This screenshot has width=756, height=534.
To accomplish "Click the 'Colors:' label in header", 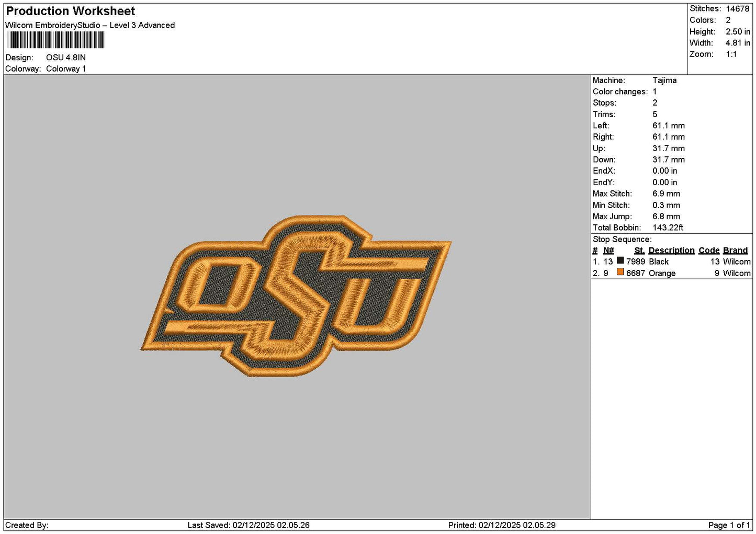I will pos(703,20).
